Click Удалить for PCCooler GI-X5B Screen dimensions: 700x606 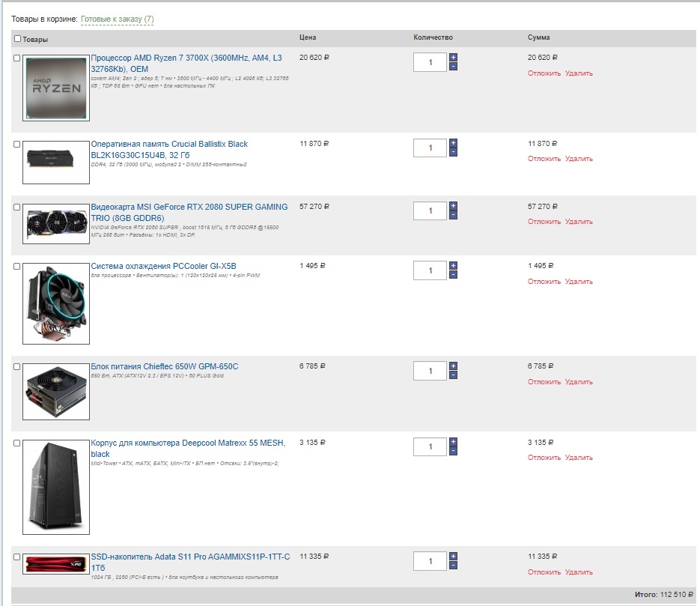point(579,282)
